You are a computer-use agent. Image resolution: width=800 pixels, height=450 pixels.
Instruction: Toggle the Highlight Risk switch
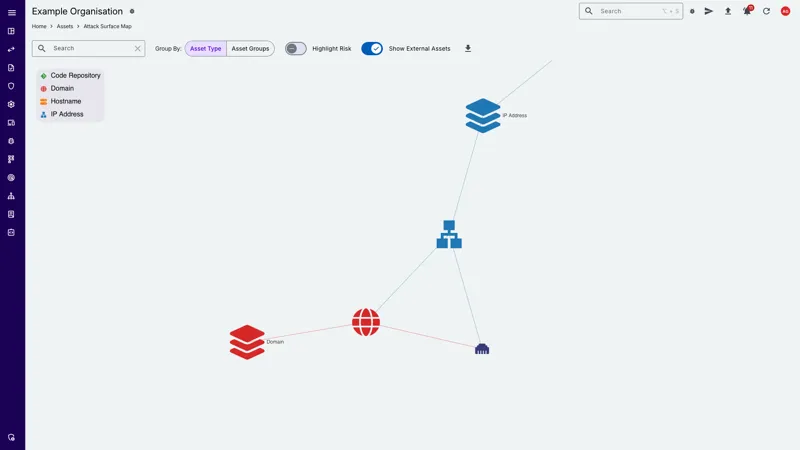(296, 48)
